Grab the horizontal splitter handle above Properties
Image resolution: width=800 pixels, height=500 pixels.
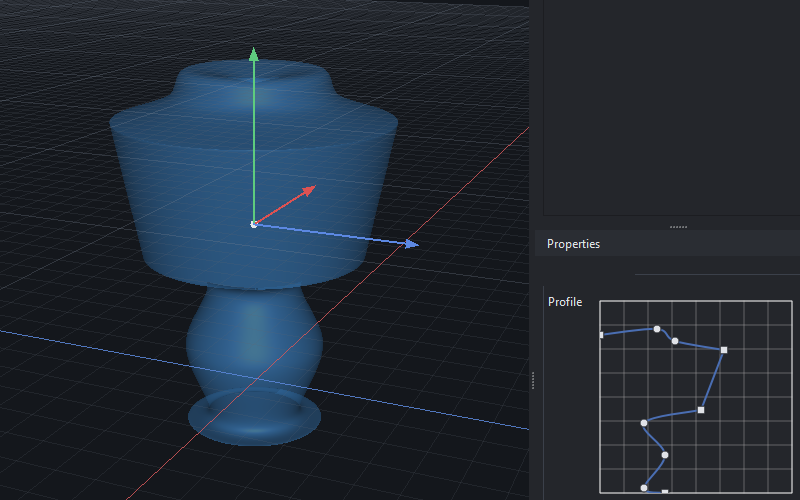point(678,227)
